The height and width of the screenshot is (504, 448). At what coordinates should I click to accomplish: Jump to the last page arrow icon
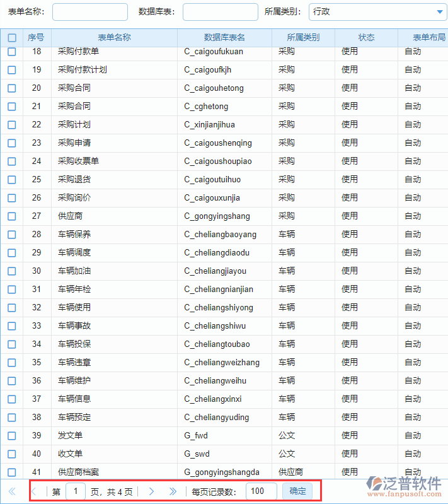173,491
